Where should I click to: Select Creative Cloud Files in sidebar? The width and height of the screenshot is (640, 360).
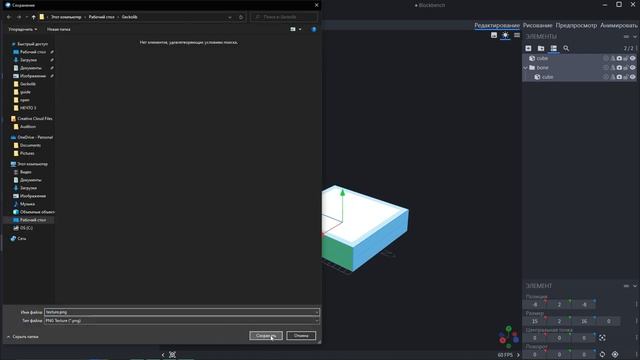click(35, 118)
